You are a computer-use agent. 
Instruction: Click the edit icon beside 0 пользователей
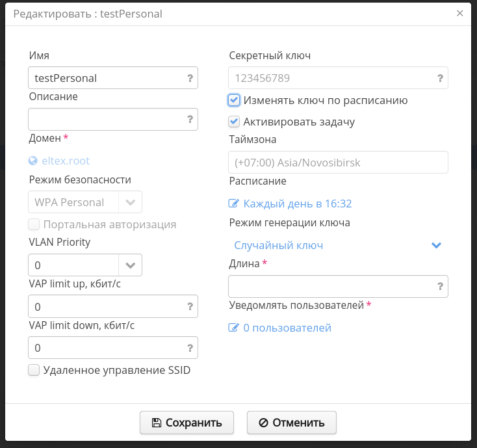point(234,328)
